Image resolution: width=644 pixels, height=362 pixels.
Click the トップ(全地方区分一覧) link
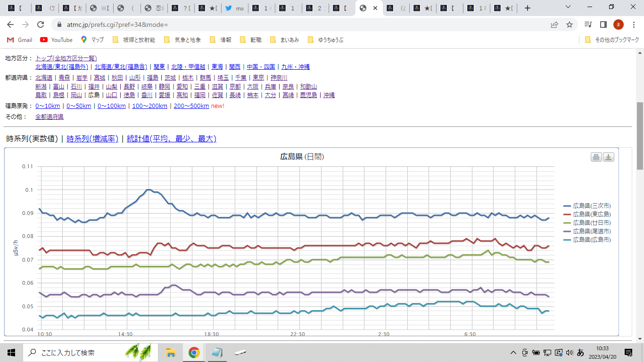point(66,58)
